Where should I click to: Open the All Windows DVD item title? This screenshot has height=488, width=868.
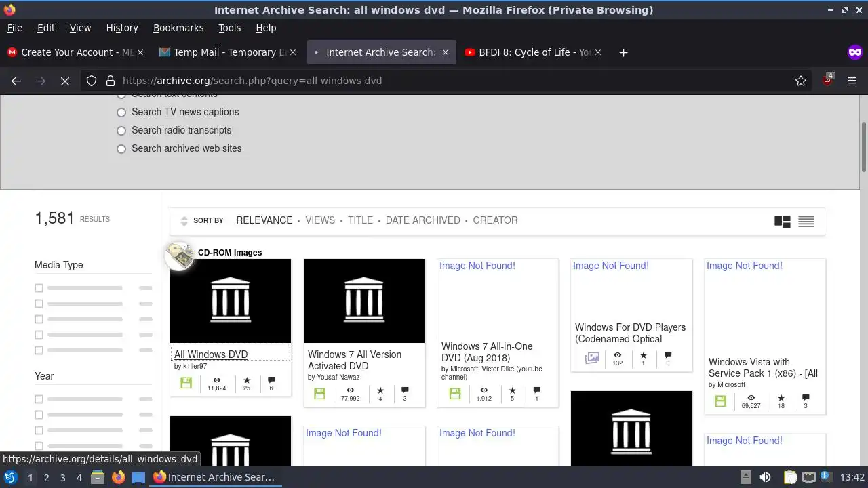pyautogui.click(x=211, y=354)
